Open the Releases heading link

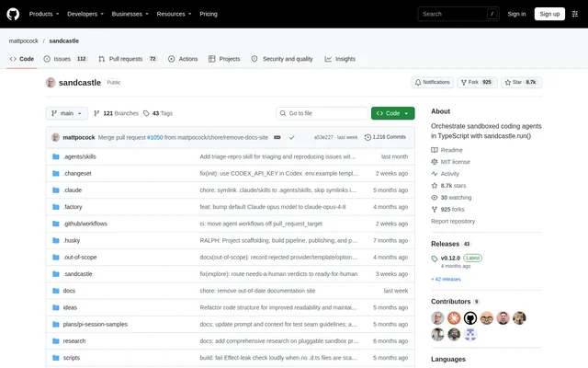coord(451,244)
